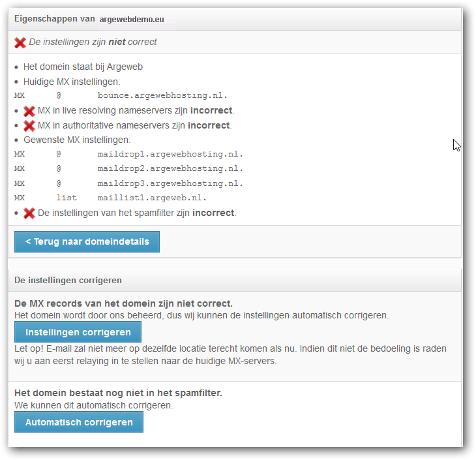The image size is (476, 460).
Task: Click the 'Eigenschappen van' header label
Action: [x=55, y=19]
